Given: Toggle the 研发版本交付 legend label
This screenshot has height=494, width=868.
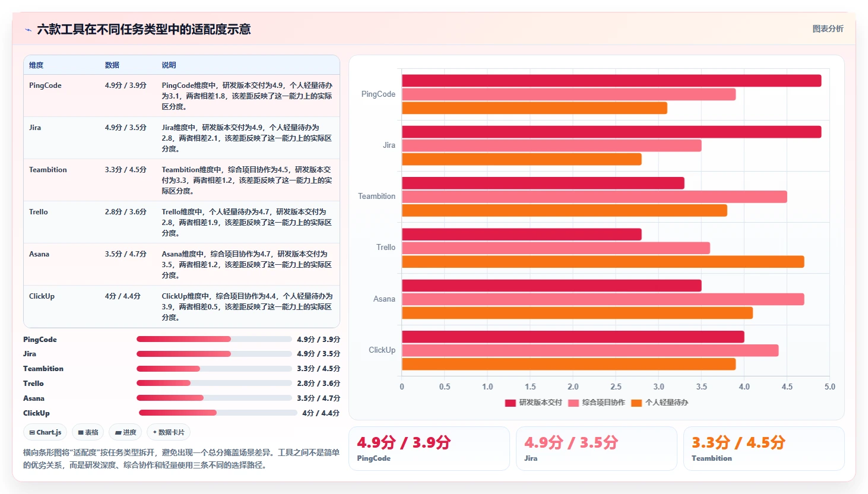Looking at the screenshot, I should pos(540,403).
